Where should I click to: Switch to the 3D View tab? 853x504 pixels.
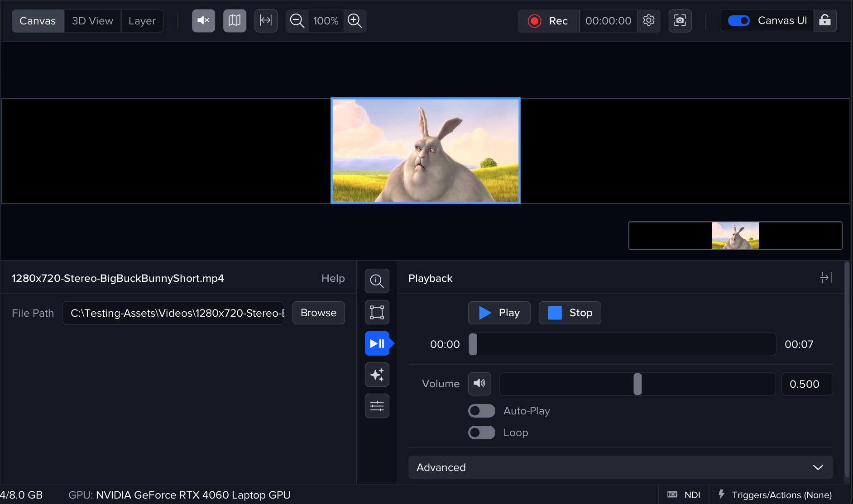tap(92, 21)
